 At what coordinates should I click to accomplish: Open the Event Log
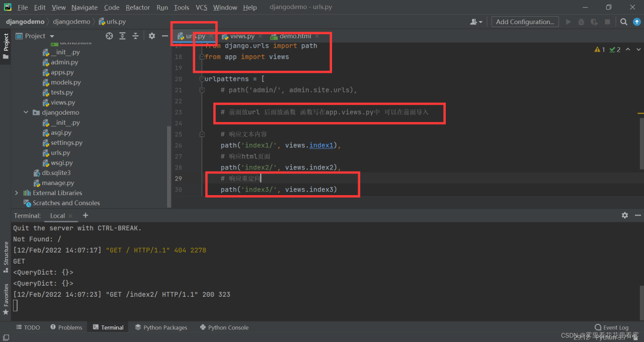(x=611, y=327)
